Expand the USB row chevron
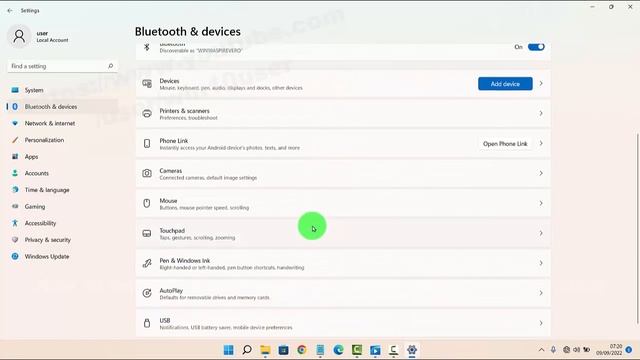Viewport: 640px width, 360px height. tap(541, 323)
